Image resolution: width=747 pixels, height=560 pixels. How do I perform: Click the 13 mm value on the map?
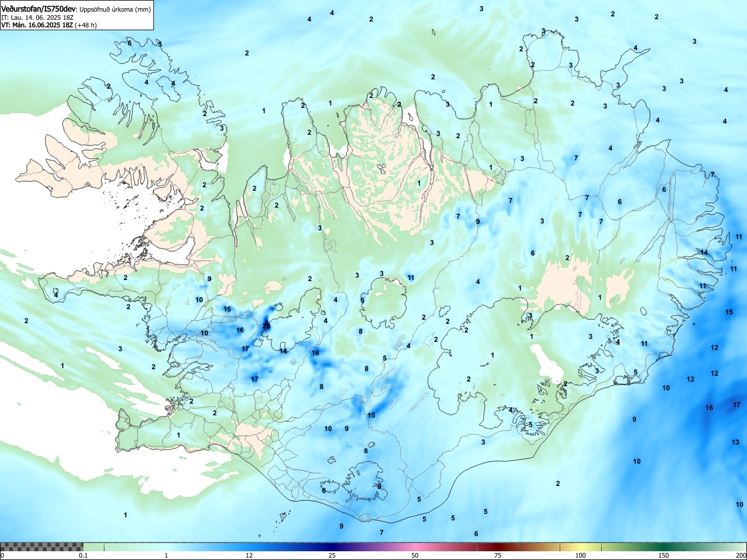(735, 442)
